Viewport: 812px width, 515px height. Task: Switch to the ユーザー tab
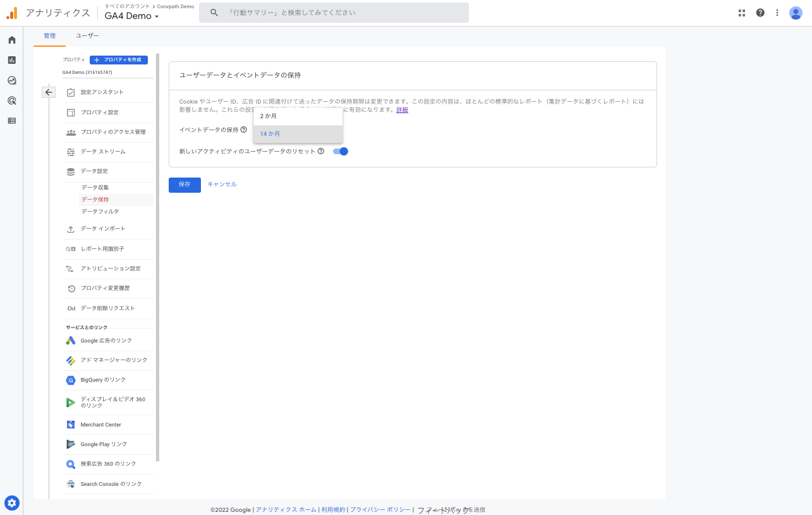[87, 36]
